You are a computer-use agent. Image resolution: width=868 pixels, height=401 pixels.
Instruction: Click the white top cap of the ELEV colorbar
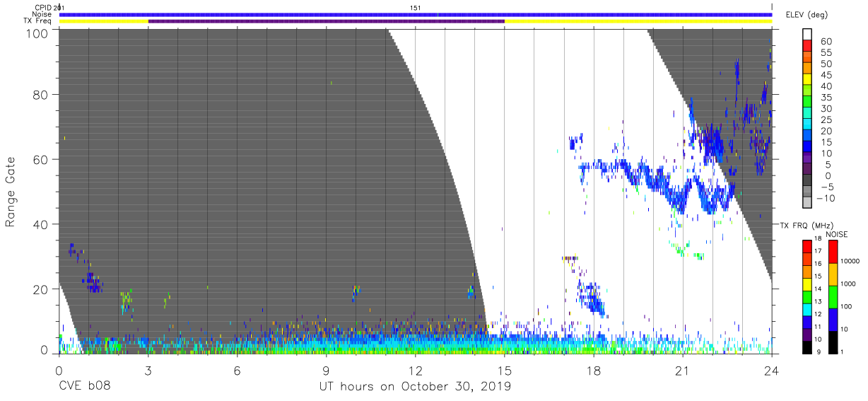[807, 35]
